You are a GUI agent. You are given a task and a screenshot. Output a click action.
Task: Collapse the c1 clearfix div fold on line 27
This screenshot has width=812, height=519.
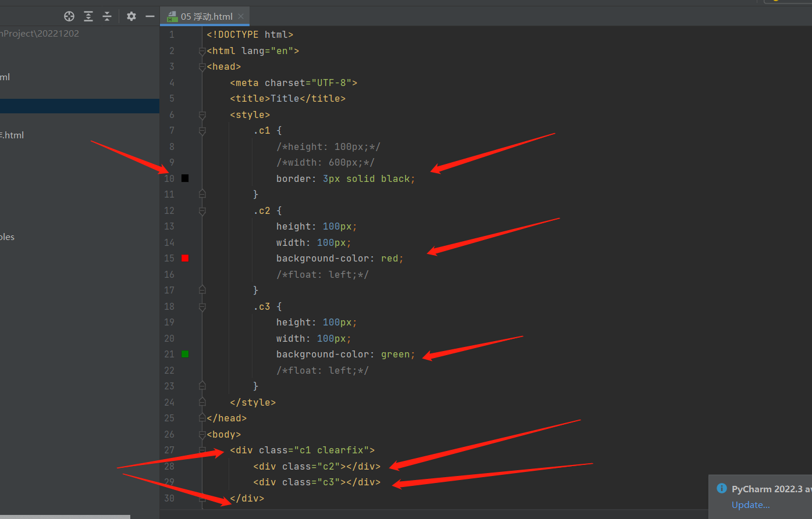coord(202,450)
